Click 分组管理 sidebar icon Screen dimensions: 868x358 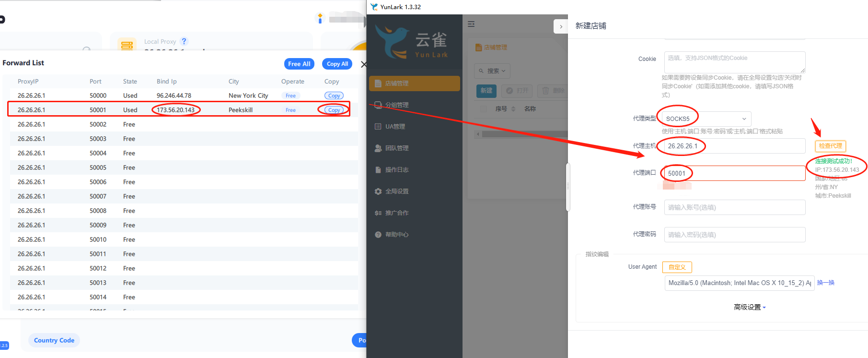(x=378, y=105)
